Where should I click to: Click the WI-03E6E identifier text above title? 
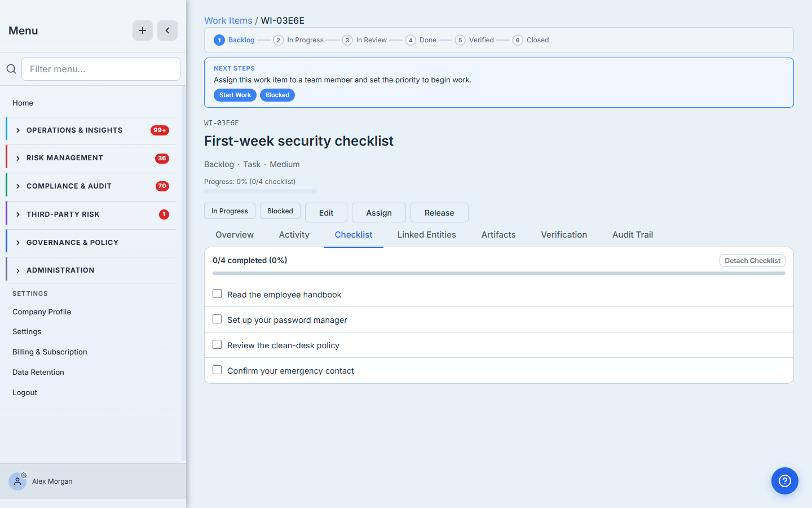click(222, 122)
